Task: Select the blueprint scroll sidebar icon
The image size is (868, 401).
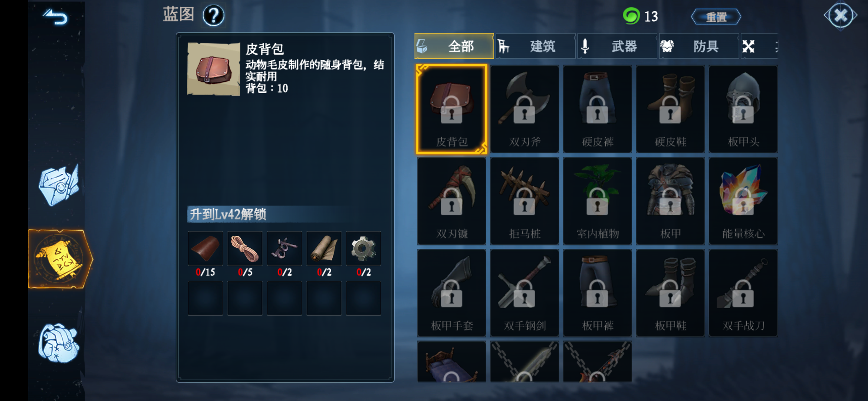Action: pos(60,259)
